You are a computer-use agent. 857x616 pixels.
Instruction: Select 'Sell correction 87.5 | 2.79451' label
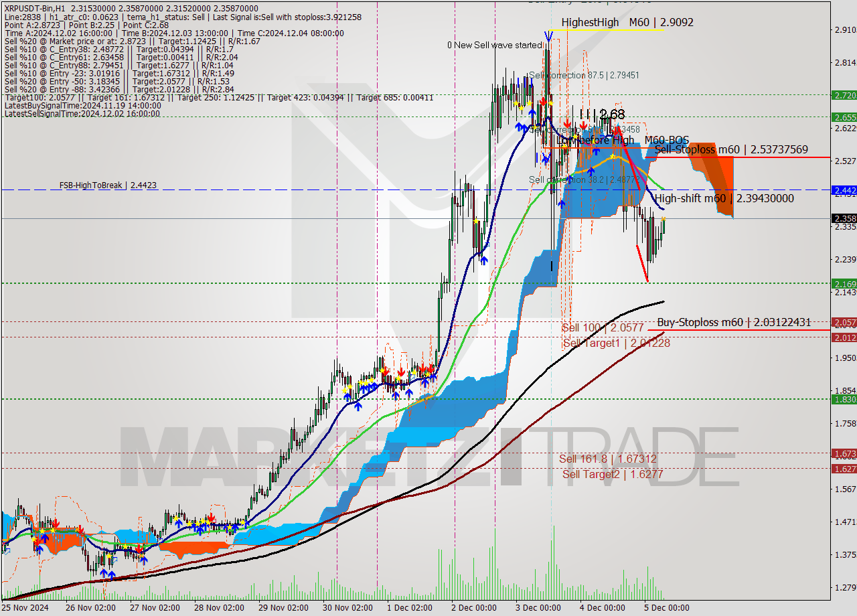click(x=584, y=76)
